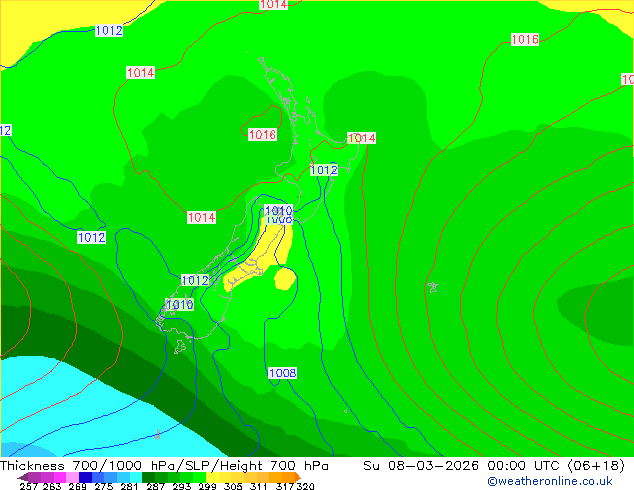Click the magenta swatch in the legend
The width and height of the screenshot is (634, 490).
tap(59, 477)
